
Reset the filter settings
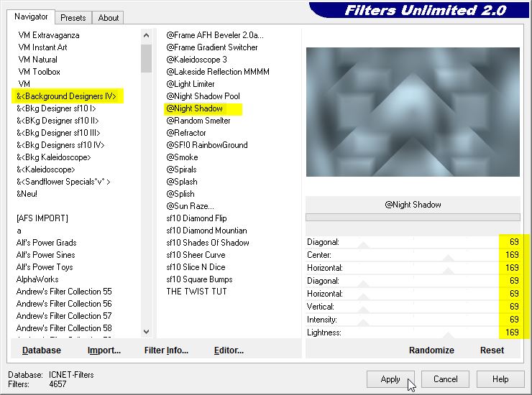click(x=492, y=350)
